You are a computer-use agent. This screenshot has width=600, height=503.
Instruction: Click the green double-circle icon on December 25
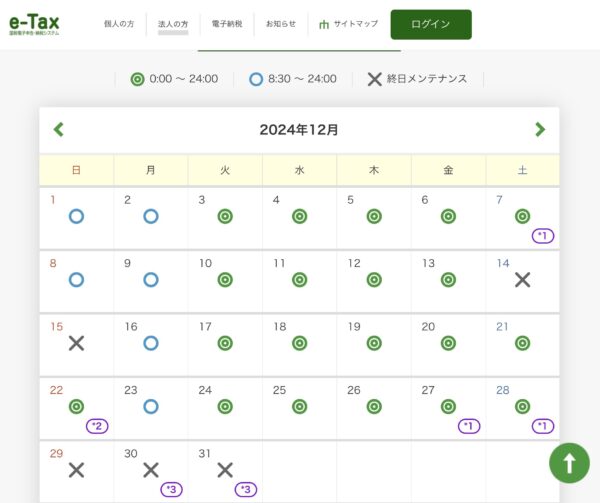pyautogui.click(x=300, y=407)
